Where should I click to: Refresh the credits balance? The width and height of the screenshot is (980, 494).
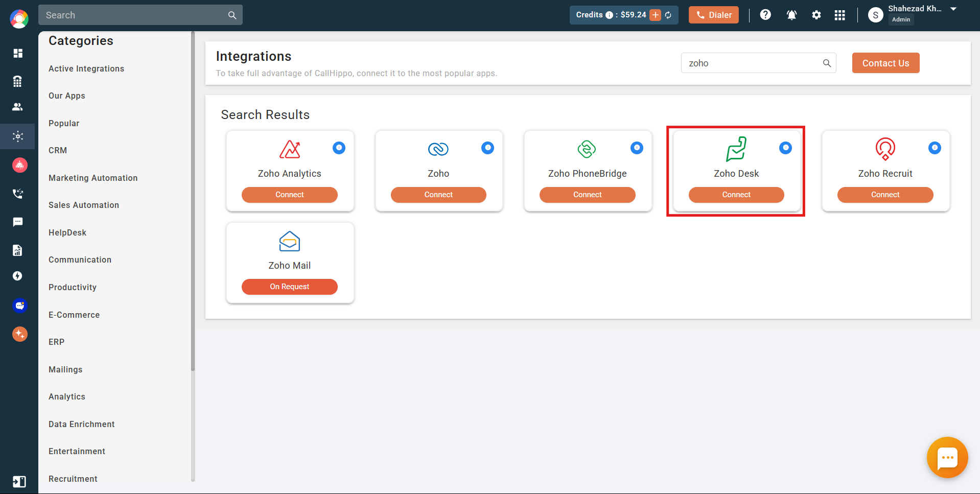(x=668, y=15)
